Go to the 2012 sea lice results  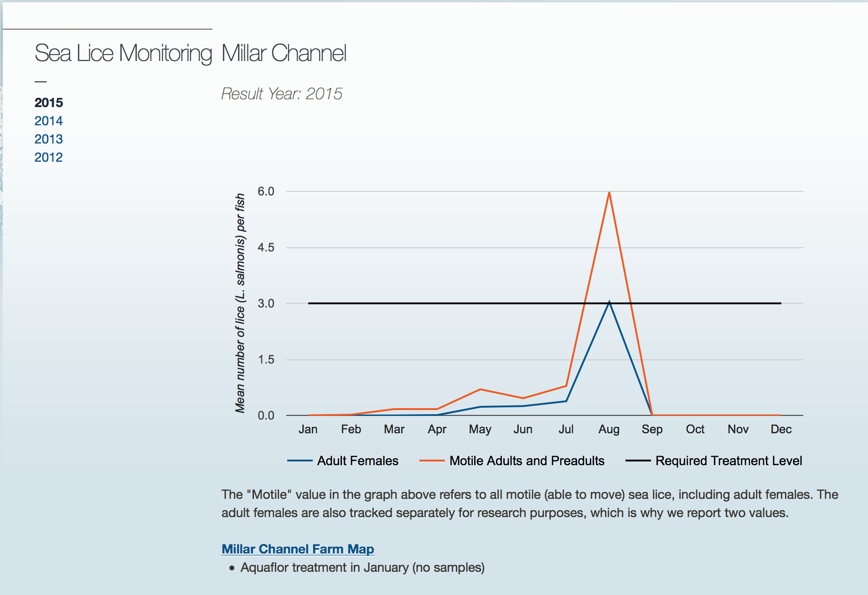pyautogui.click(x=48, y=157)
